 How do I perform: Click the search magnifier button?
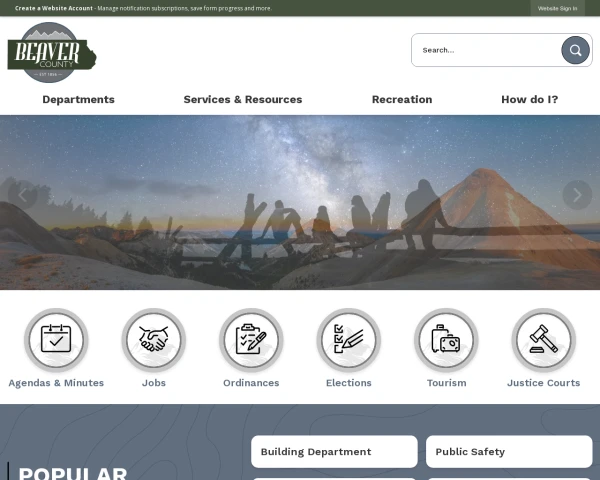tap(575, 50)
